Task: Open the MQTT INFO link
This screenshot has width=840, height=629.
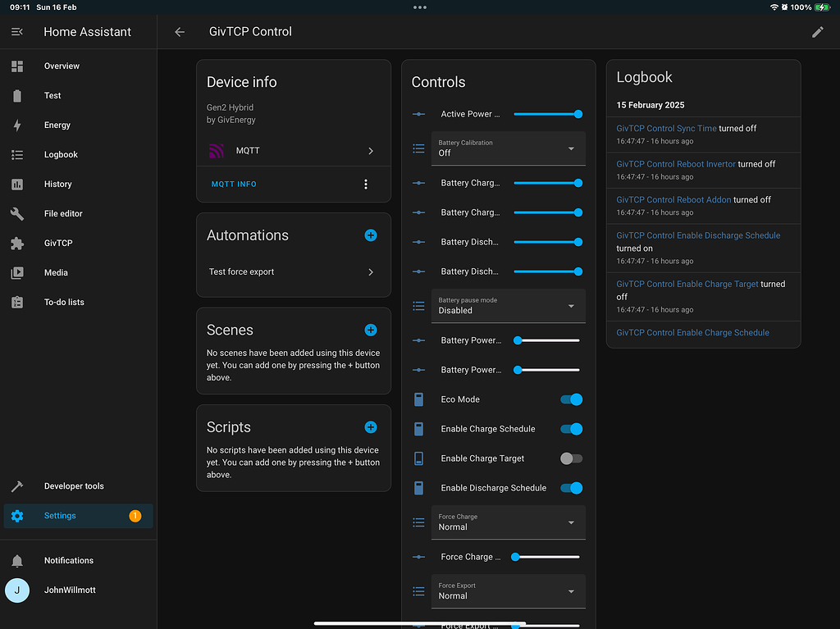Action: tap(234, 184)
